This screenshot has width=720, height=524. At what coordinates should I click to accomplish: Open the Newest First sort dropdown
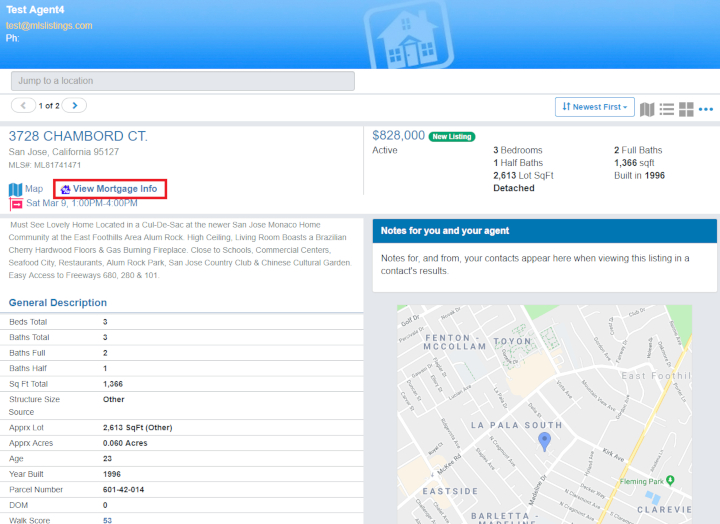pyautogui.click(x=595, y=107)
